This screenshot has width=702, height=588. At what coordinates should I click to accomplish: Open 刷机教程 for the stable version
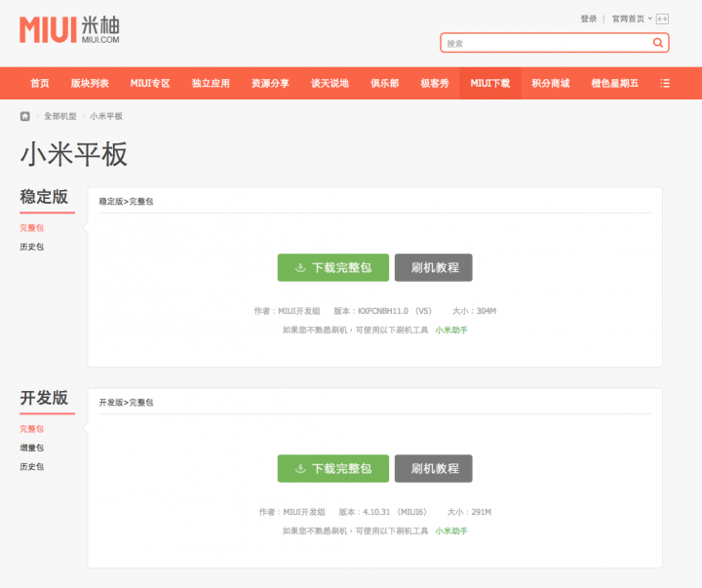pyautogui.click(x=433, y=267)
